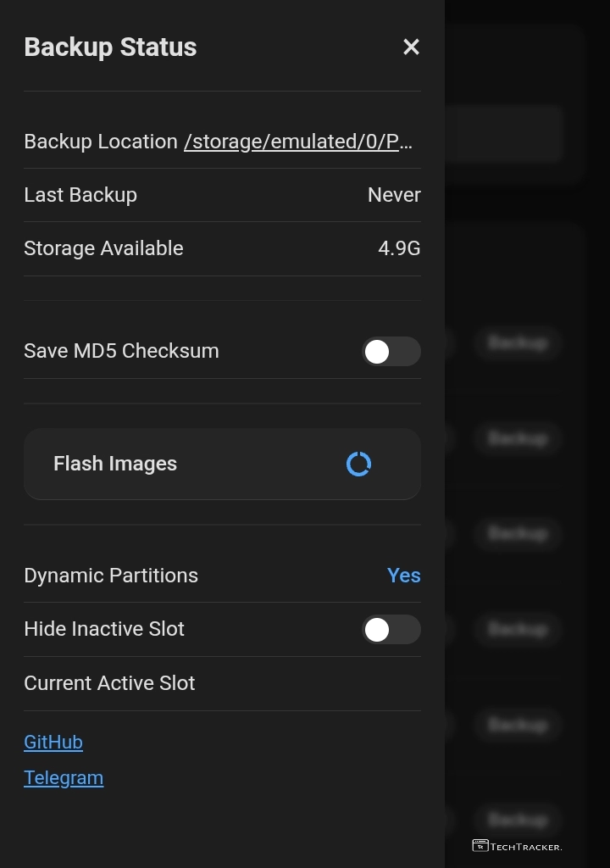Viewport: 610px width, 868px height.
Task: Click the Dynamic Partitions label
Action: point(111,576)
